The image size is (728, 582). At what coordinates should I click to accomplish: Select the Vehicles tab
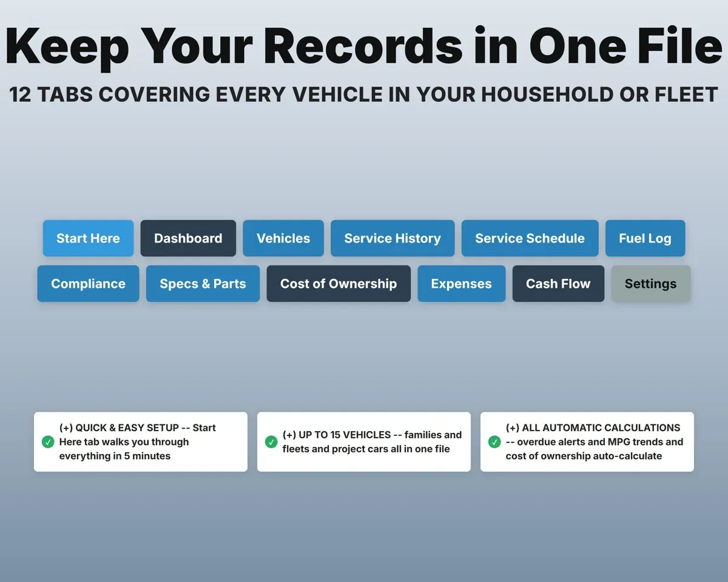point(283,238)
